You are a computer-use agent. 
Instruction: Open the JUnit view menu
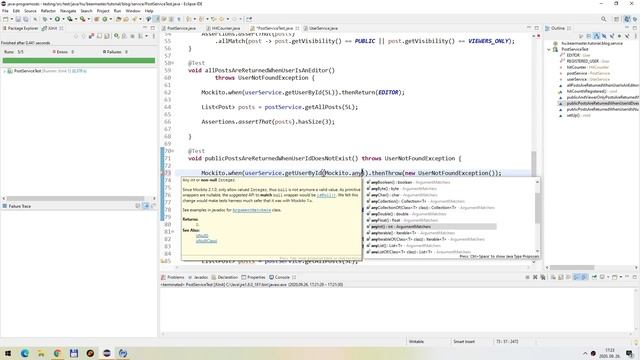153,36
